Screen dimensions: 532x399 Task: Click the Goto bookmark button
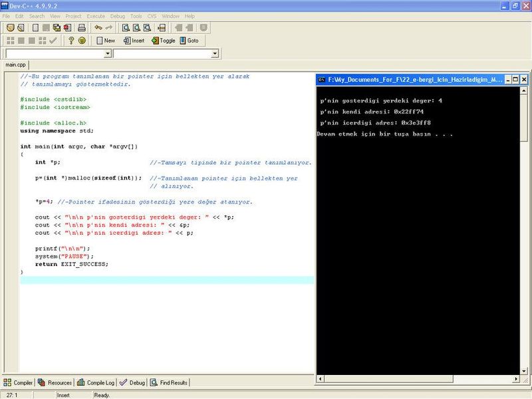point(189,41)
